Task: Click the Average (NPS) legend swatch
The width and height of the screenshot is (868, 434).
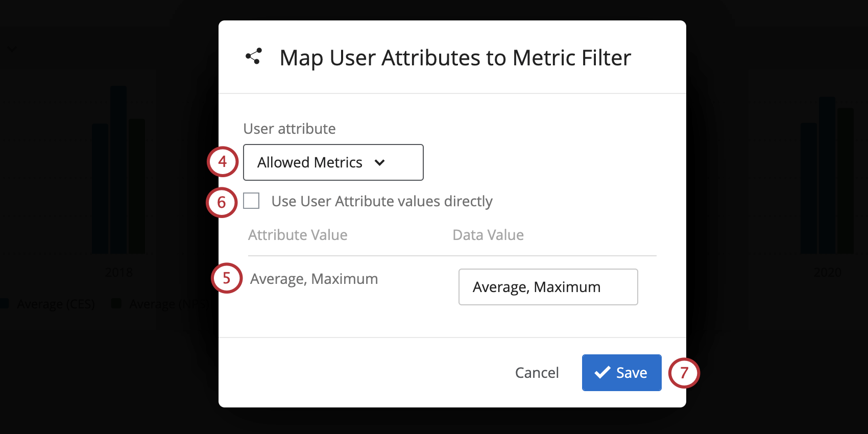Action: pyautogui.click(x=116, y=303)
